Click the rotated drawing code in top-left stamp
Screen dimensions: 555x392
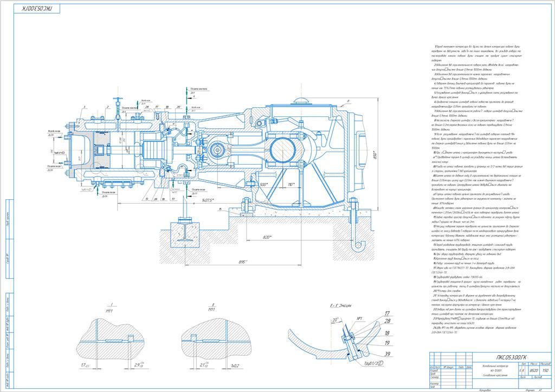coord(37,9)
